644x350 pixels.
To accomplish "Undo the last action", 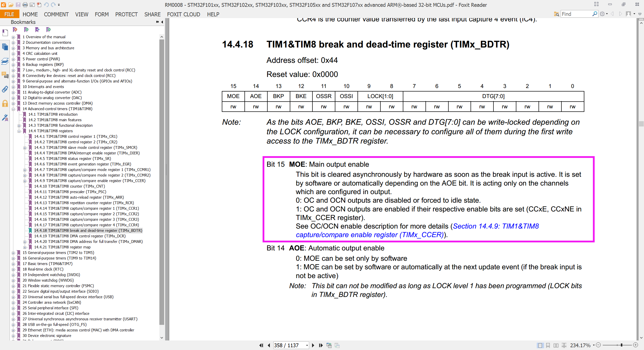I will (x=46, y=5).
